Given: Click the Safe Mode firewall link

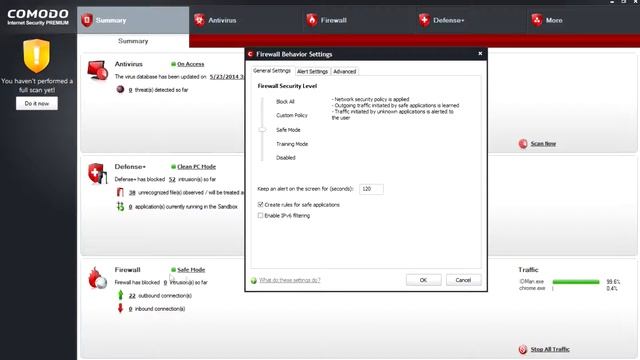Looking at the screenshot, I should (191, 270).
